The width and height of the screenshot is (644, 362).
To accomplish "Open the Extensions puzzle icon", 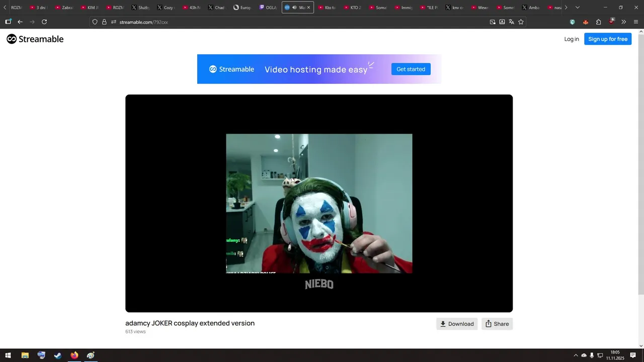I will (599, 22).
